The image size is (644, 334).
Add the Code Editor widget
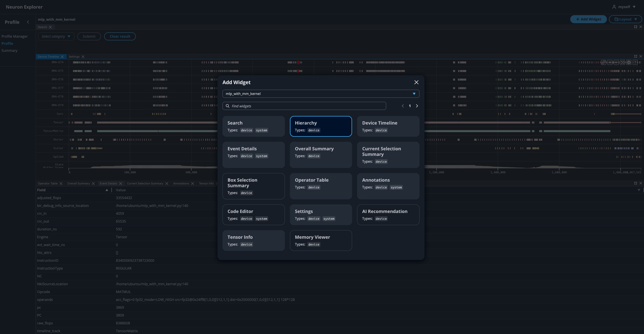(x=253, y=215)
